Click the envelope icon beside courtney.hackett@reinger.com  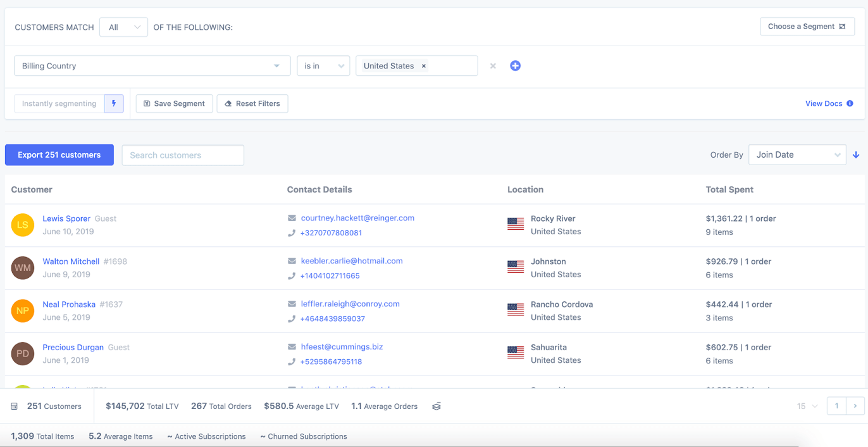[x=292, y=217]
